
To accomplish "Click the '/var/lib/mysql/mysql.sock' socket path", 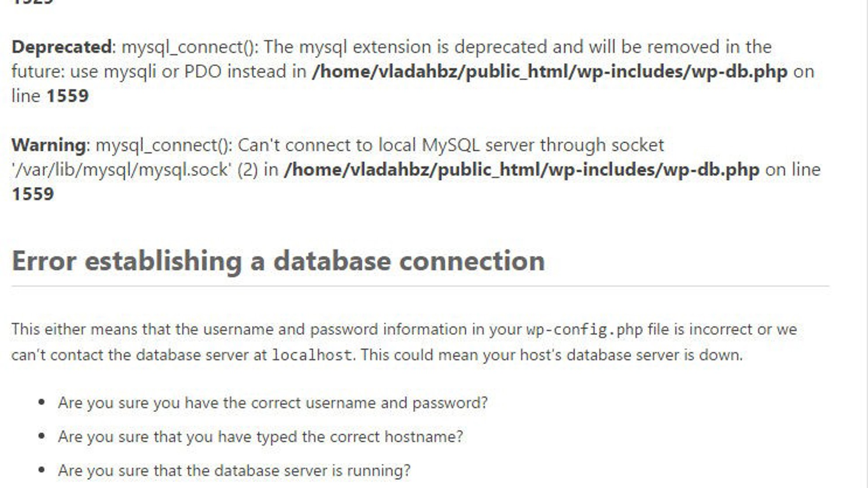I will coord(121,170).
